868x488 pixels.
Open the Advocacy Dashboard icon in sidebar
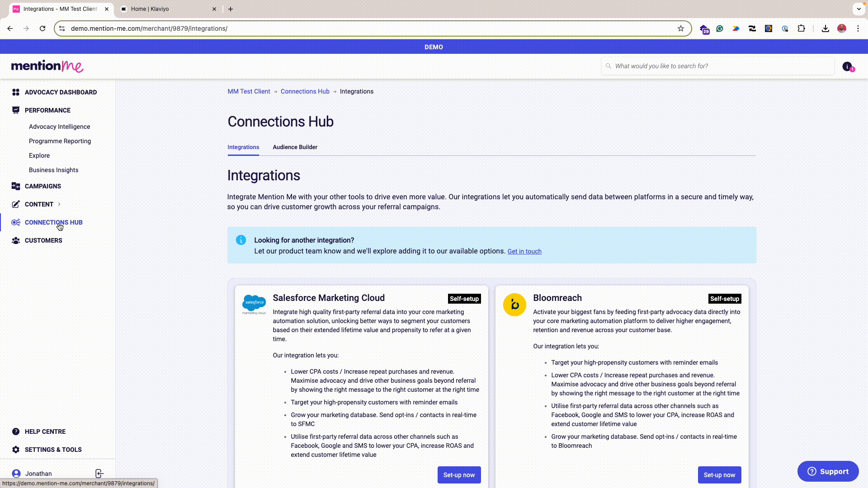(x=16, y=92)
